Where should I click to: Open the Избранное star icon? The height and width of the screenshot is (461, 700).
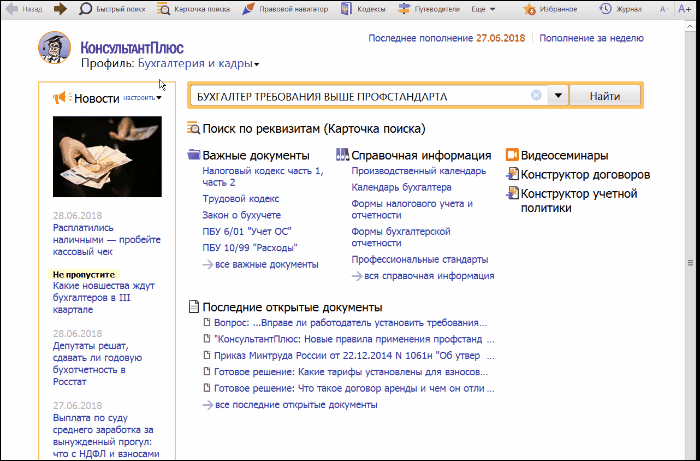(x=529, y=9)
